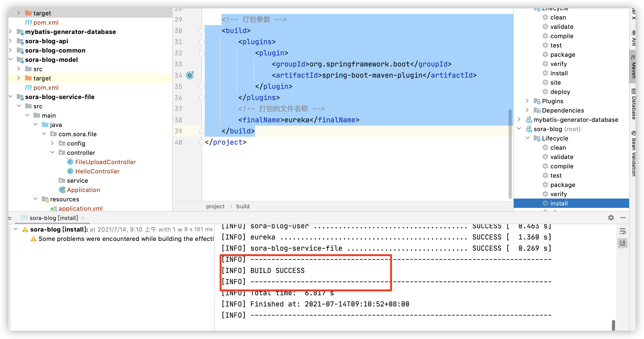Collapse the sora-blog-model module

tap(10, 60)
